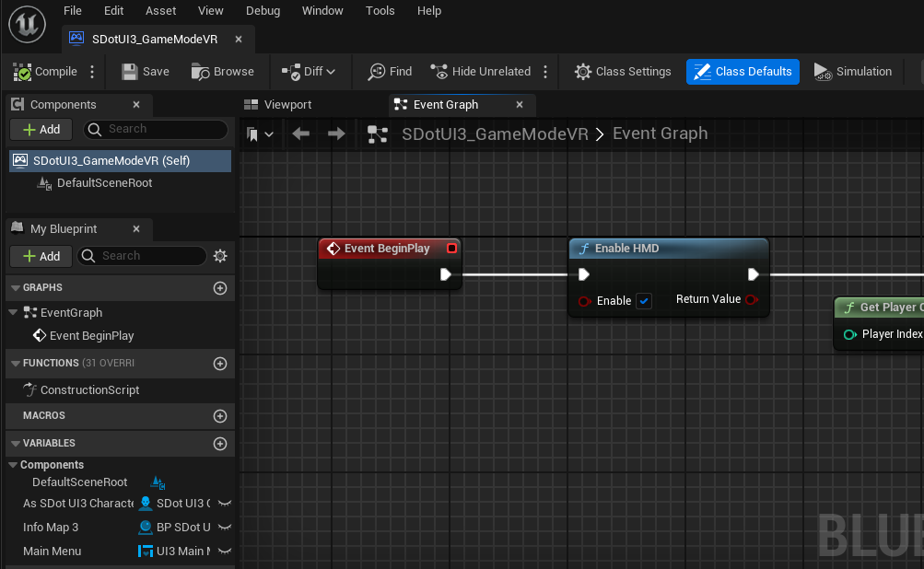Close the Event Graph tab
Viewport: 924px width, 569px height.
point(520,104)
